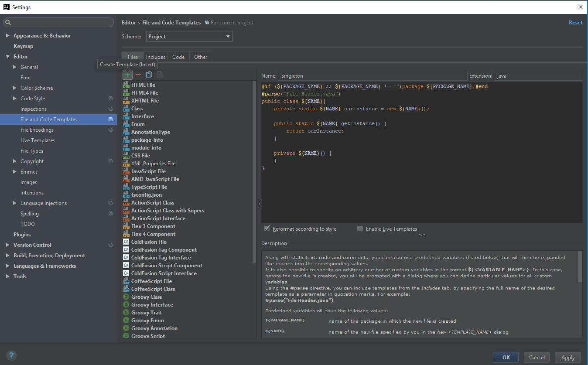Screen dimensions: 588x365
Task: Expand the Version Control tree node
Action: coord(7,245)
